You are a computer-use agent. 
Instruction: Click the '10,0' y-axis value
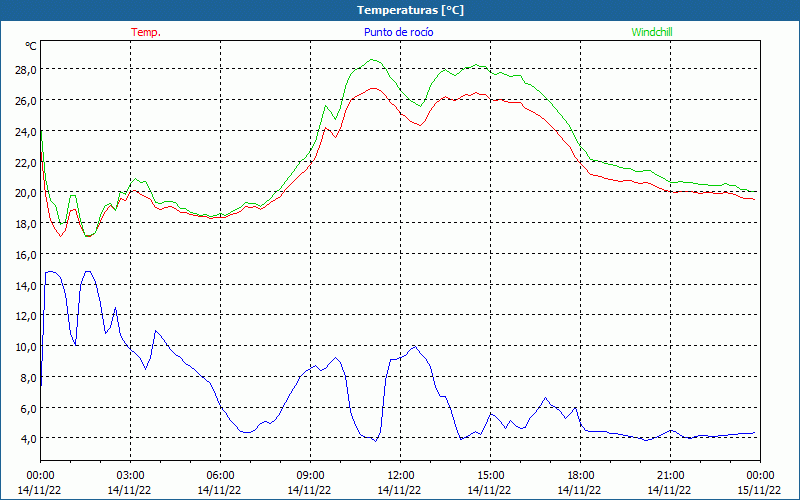[26, 346]
